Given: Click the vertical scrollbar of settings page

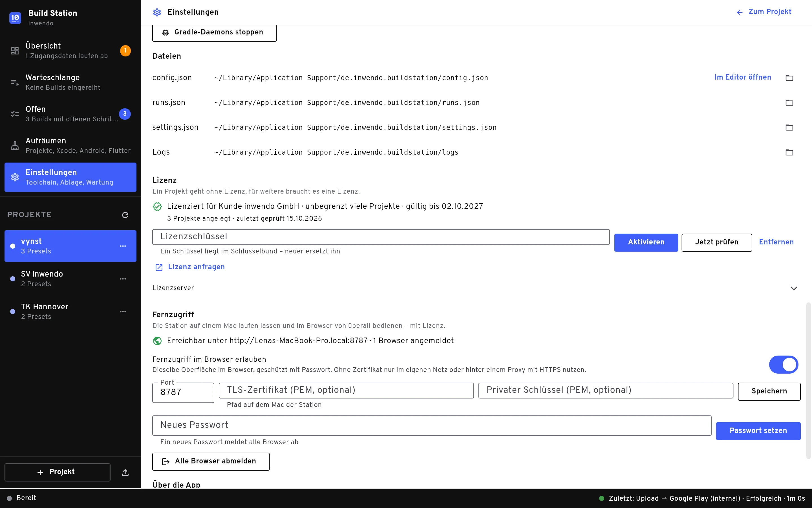Looking at the screenshot, I should pos(808,380).
